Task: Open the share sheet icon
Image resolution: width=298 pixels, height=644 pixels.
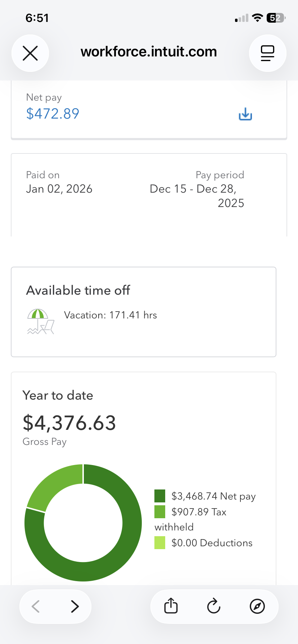Action: click(x=171, y=606)
